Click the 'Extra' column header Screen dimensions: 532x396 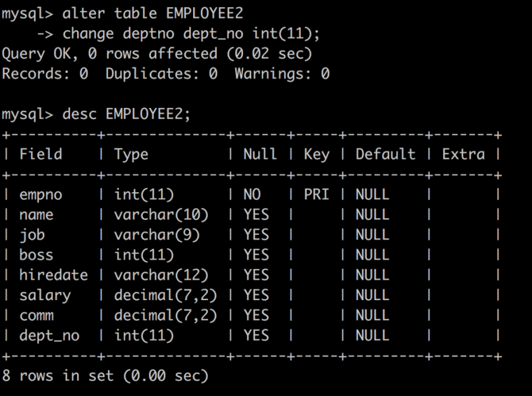coord(463,154)
